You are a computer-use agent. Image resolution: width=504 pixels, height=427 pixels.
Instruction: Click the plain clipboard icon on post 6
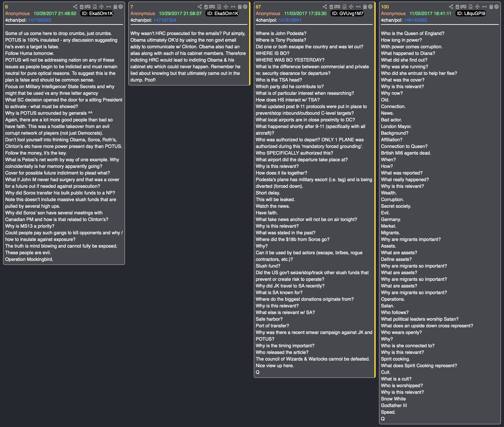coord(115,7)
